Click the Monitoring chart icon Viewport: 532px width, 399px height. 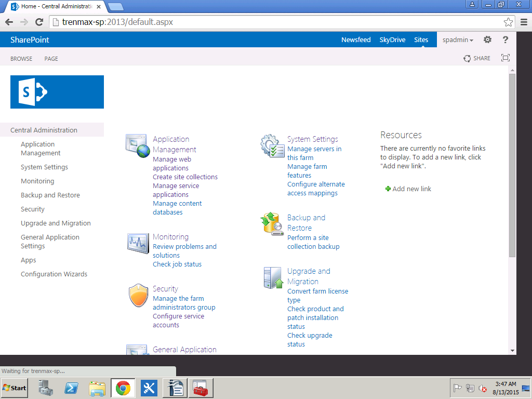point(138,243)
